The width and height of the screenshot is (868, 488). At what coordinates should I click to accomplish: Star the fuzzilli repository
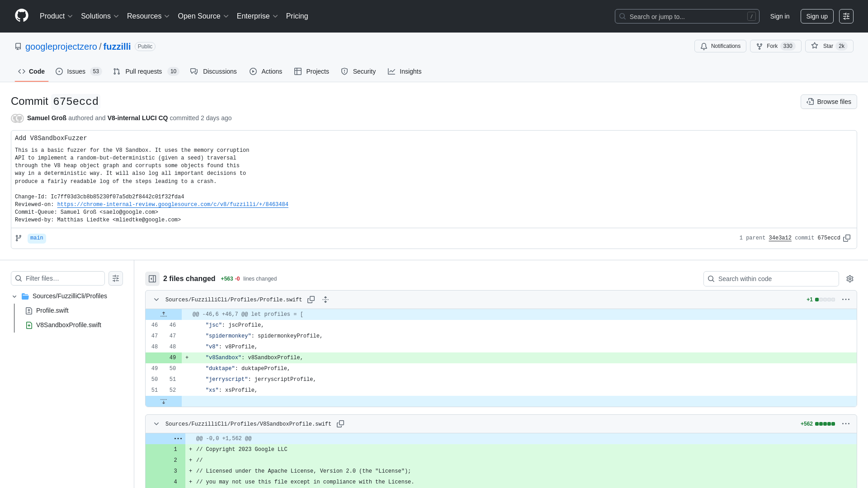click(x=829, y=46)
